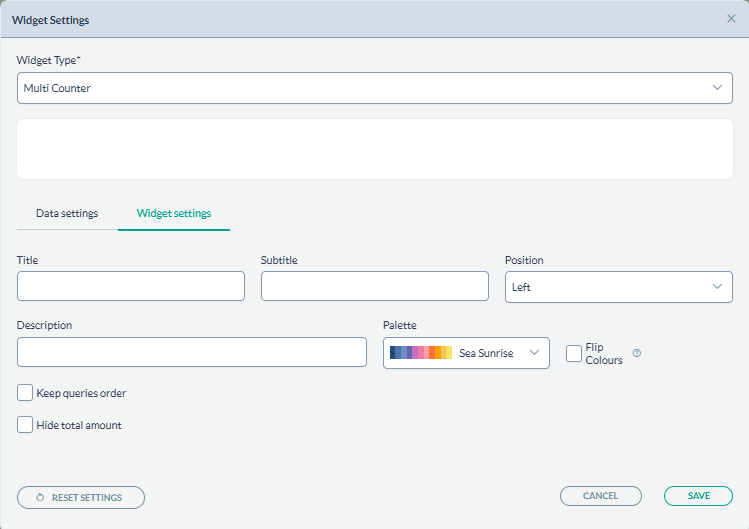Click inside the Subtitle text box
Screen dimensions: 749x529
click(374, 286)
